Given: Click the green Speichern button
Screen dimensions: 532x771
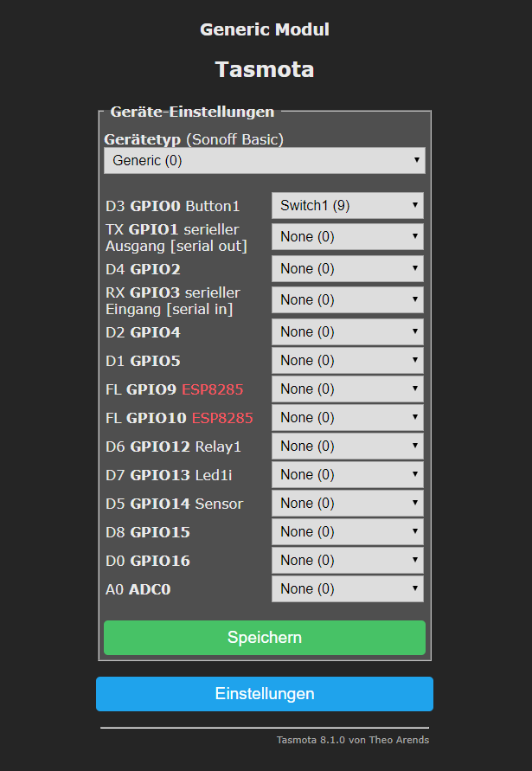Looking at the screenshot, I should 264,638.
